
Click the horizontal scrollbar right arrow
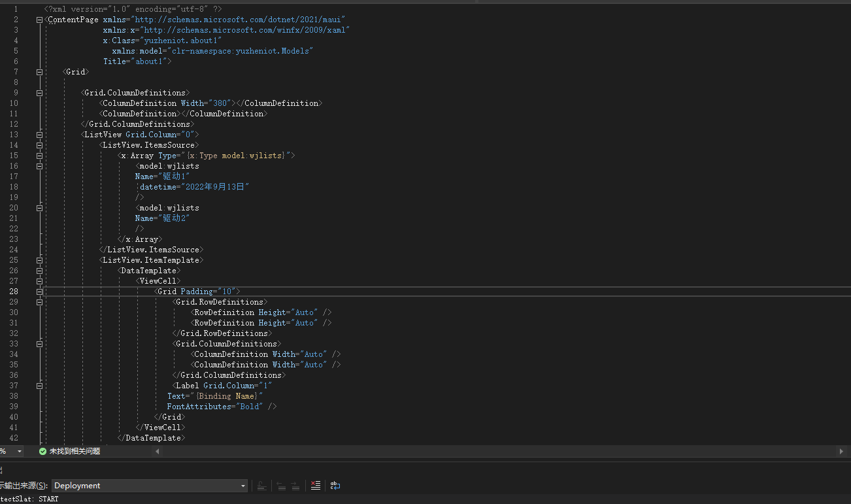tap(841, 451)
